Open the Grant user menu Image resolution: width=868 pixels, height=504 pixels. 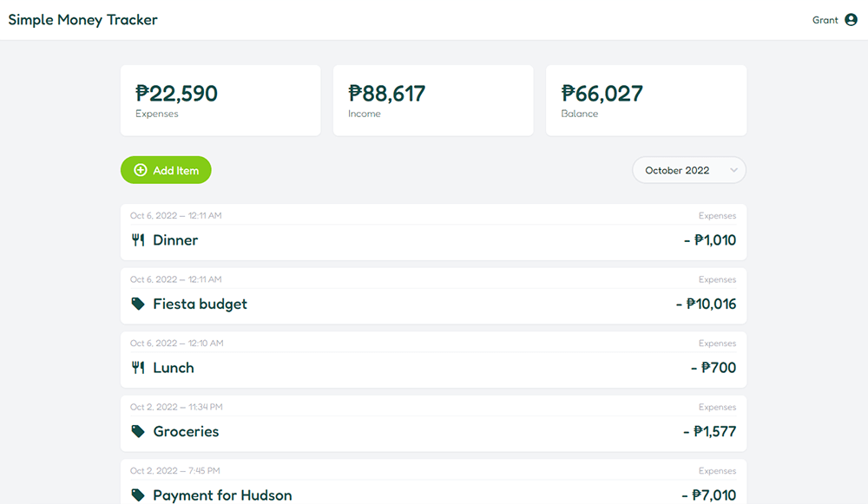(825, 20)
